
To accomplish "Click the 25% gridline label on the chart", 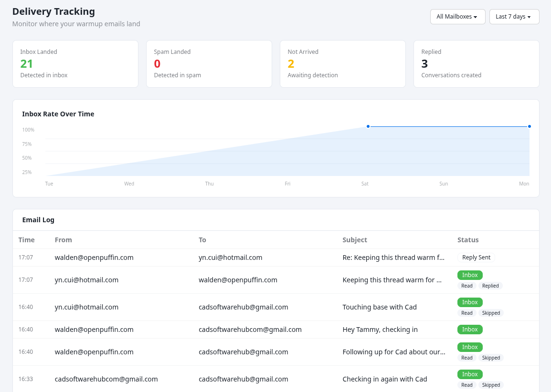I will click(x=27, y=172).
